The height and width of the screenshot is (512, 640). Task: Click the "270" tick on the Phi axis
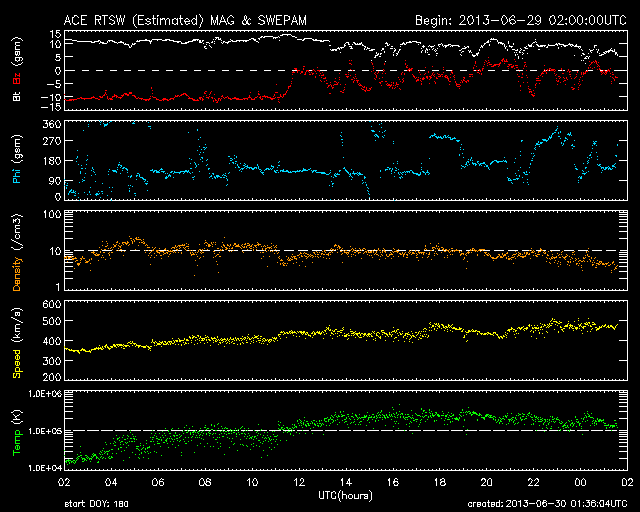[52, 141]
